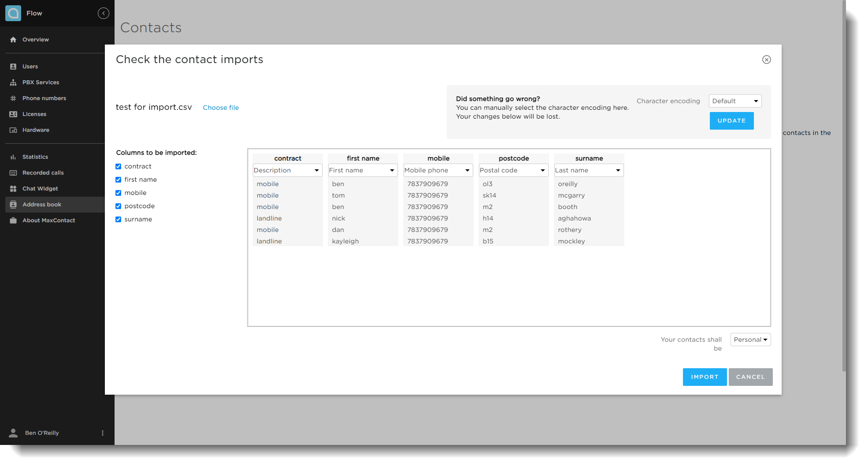Viewport: 868px width, 467px height.
Task: Click the Statistics bar chart icon
Action: point(13,157)
